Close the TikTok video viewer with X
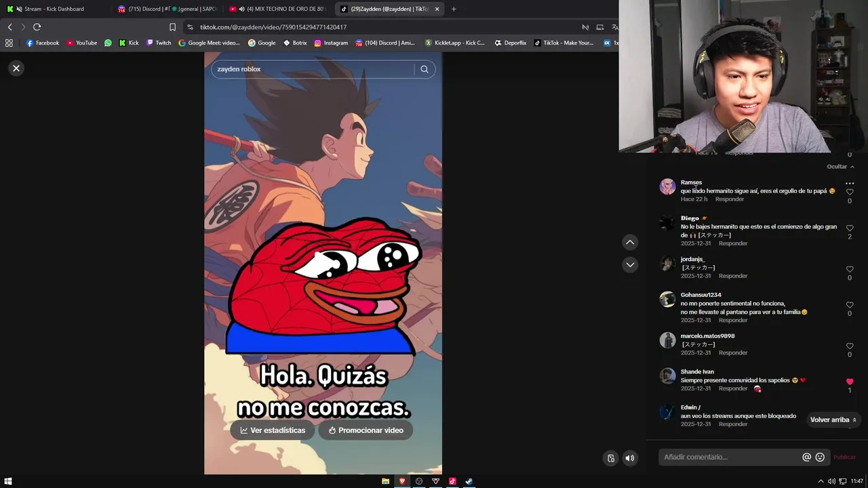Viewport: 868px width, 488px height. [x=16, y=68]
